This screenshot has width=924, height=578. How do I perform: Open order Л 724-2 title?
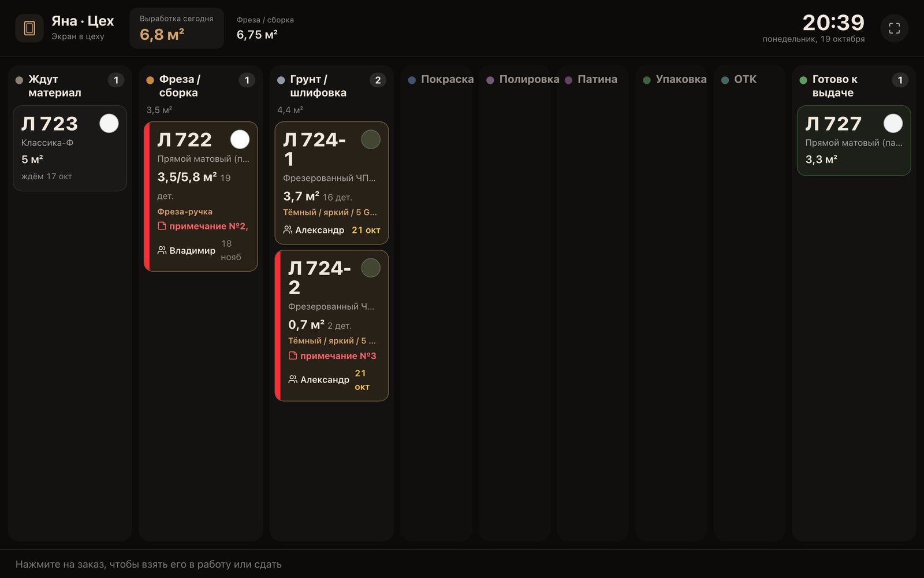[x=320, y=277]
